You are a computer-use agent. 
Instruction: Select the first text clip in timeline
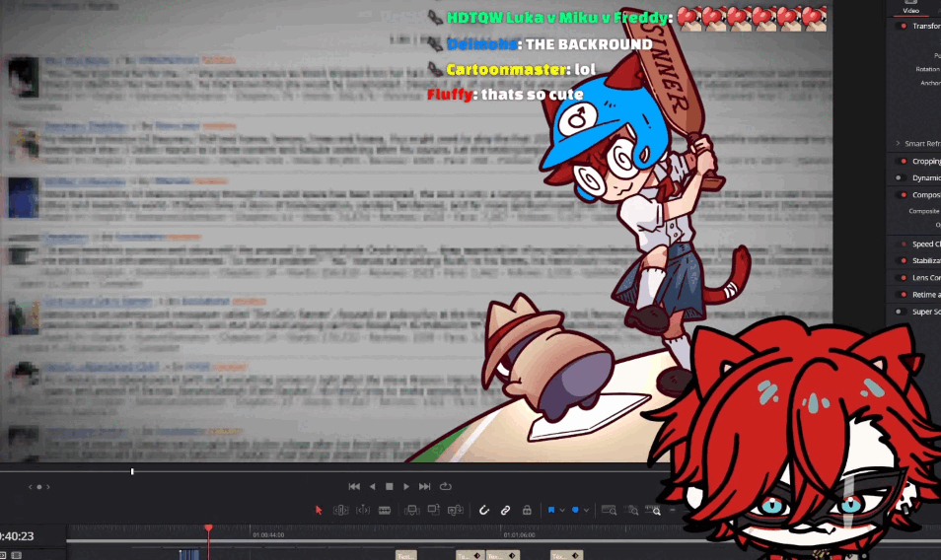406,556
